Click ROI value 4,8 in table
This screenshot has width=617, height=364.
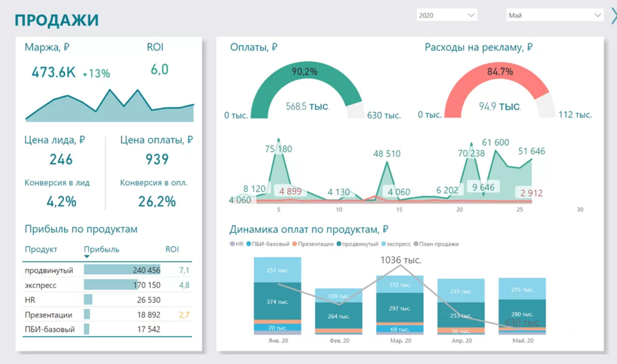[184, 285]
